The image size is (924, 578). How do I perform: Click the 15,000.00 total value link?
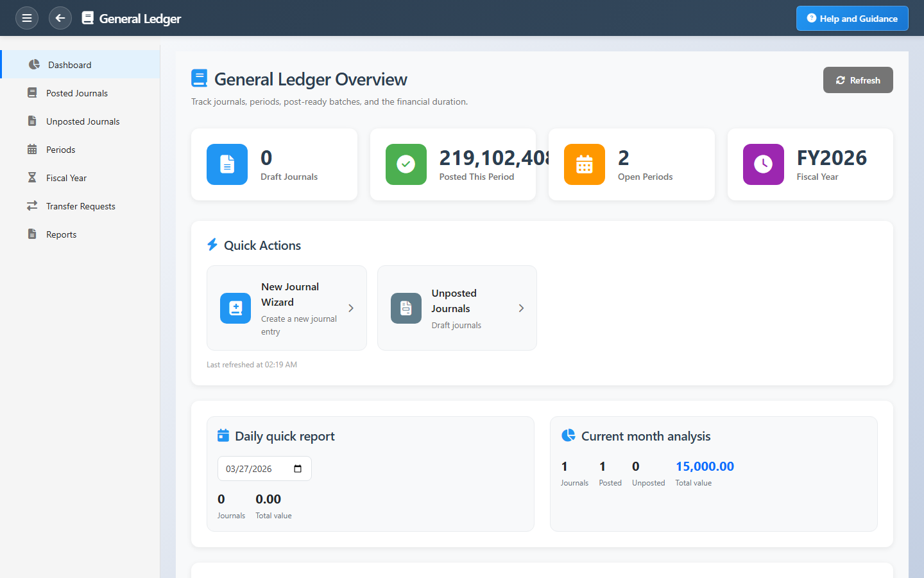coord(705,466)
